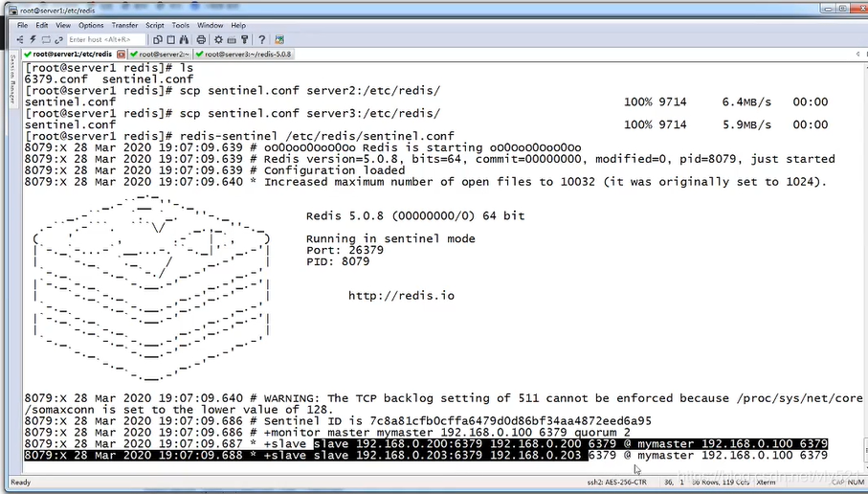Click the Help question mark icon
The height and width of the screenshot is (494, 868).
pyautogui.click(x=262, y=39)
